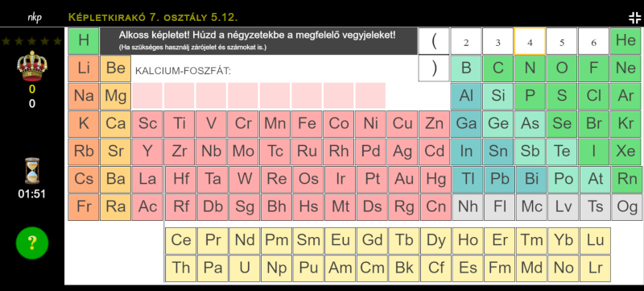This screenshot has height=291, width=644.
Task: Select the opening parenthesis tile
Action: [434, 41]
